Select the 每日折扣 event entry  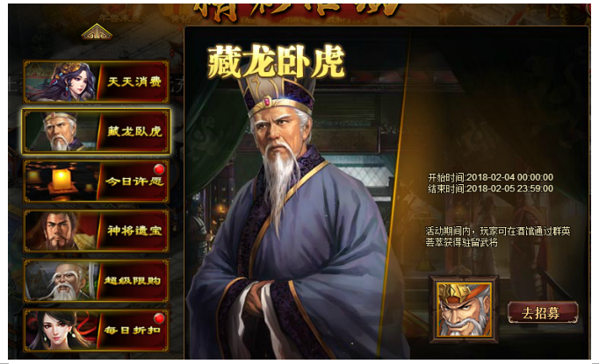96,330
